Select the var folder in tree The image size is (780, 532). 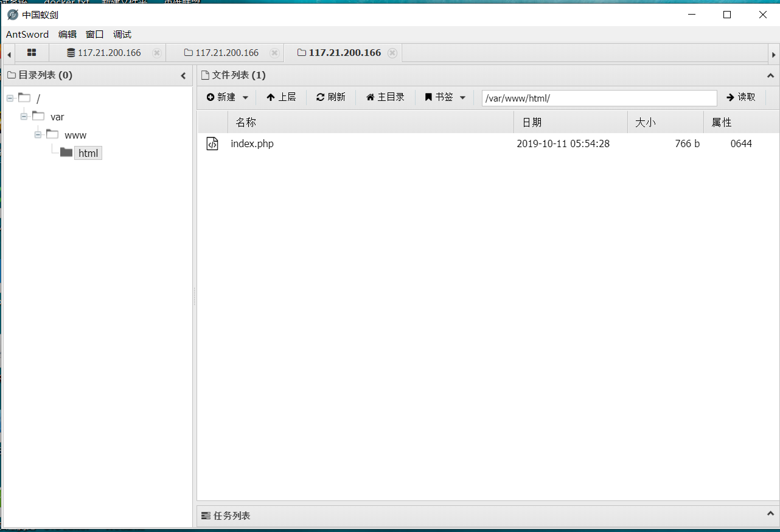click(57, 117)
